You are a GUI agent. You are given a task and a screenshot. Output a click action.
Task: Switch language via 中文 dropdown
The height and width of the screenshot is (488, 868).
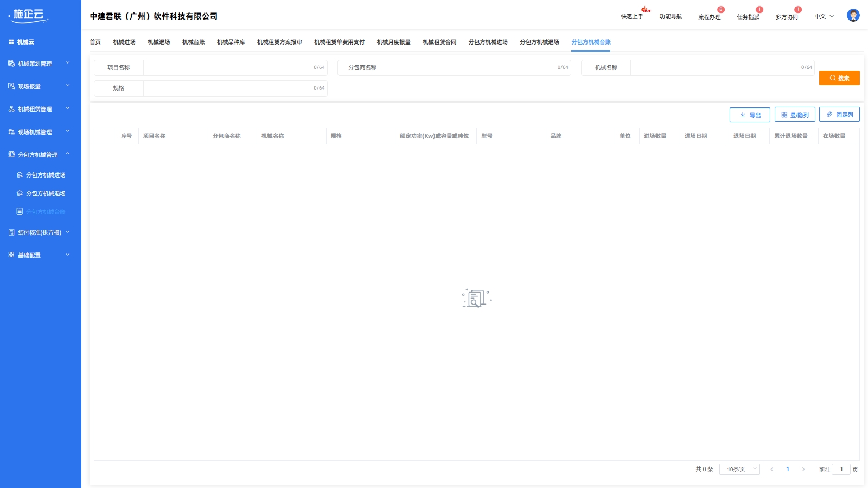[824, 17]
